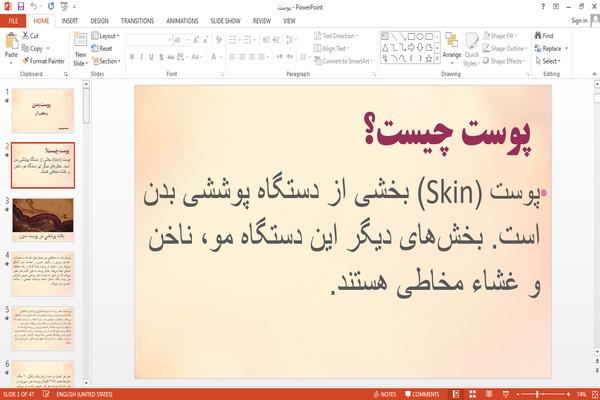Select slide 3 thumbnail with image
The width and height of the screenshot is (600, 400).
[x=43, y=219]
